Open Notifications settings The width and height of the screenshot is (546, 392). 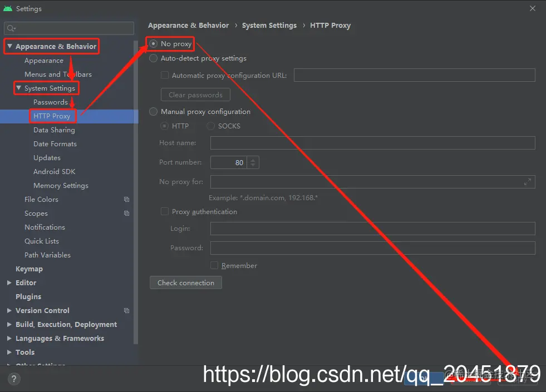point(45,227)
